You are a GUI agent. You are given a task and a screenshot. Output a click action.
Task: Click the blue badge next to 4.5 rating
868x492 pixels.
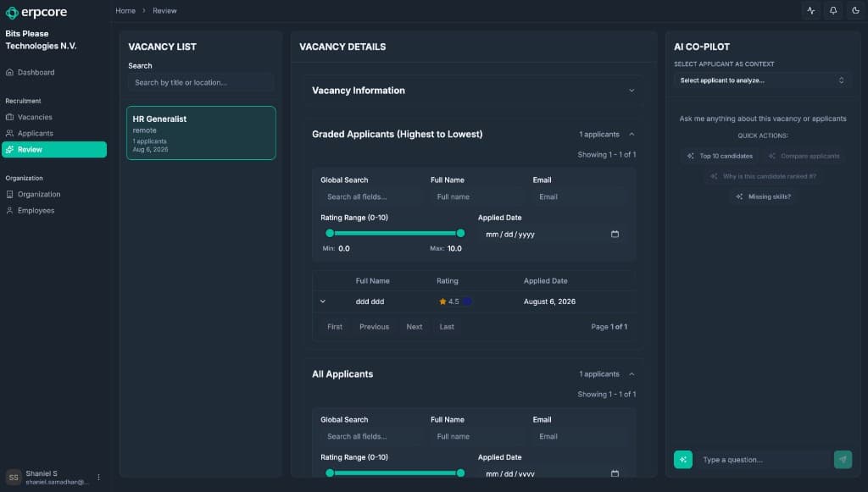coord(467,301)
